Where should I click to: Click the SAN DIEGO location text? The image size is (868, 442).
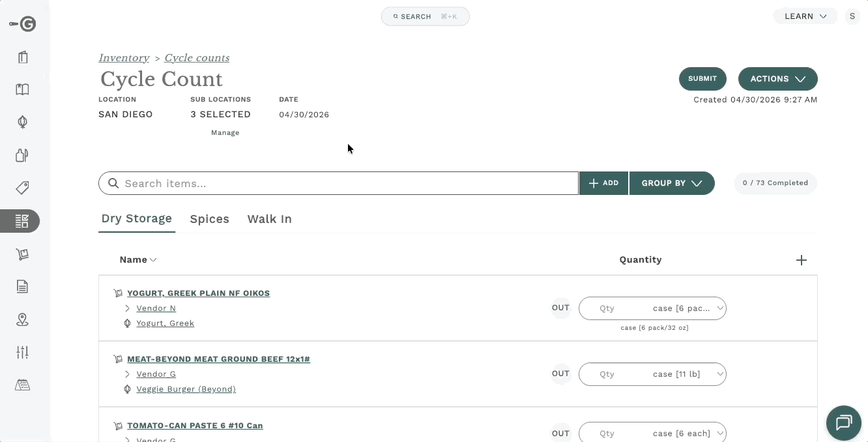pos(125,114)
